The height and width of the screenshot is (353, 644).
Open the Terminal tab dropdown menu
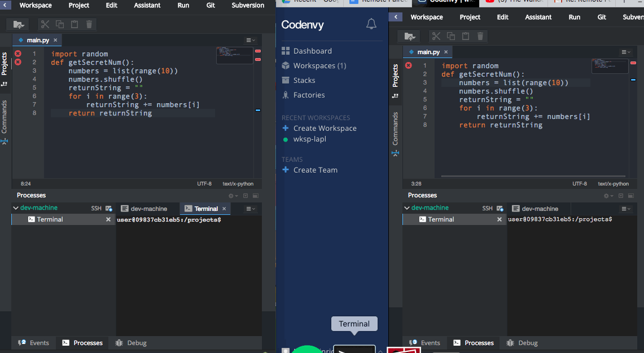[249, 208]
